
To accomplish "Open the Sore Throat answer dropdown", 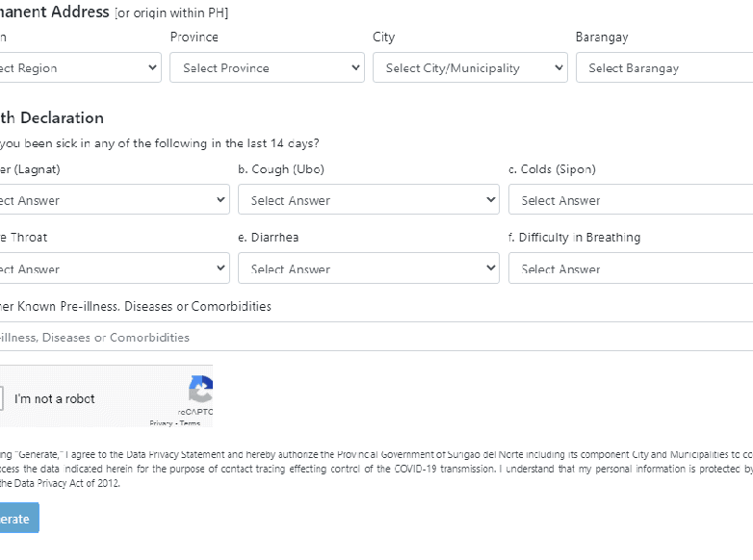I will (114, 268).
